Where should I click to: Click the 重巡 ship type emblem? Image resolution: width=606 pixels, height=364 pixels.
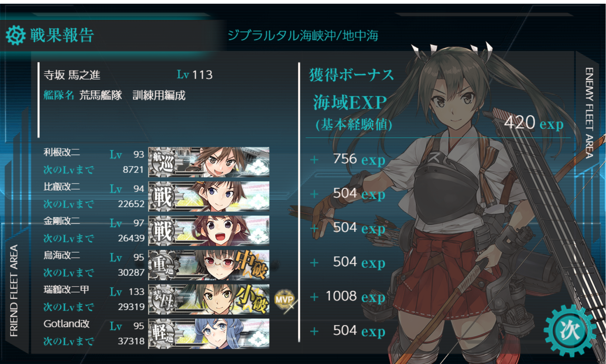point(163,265)
